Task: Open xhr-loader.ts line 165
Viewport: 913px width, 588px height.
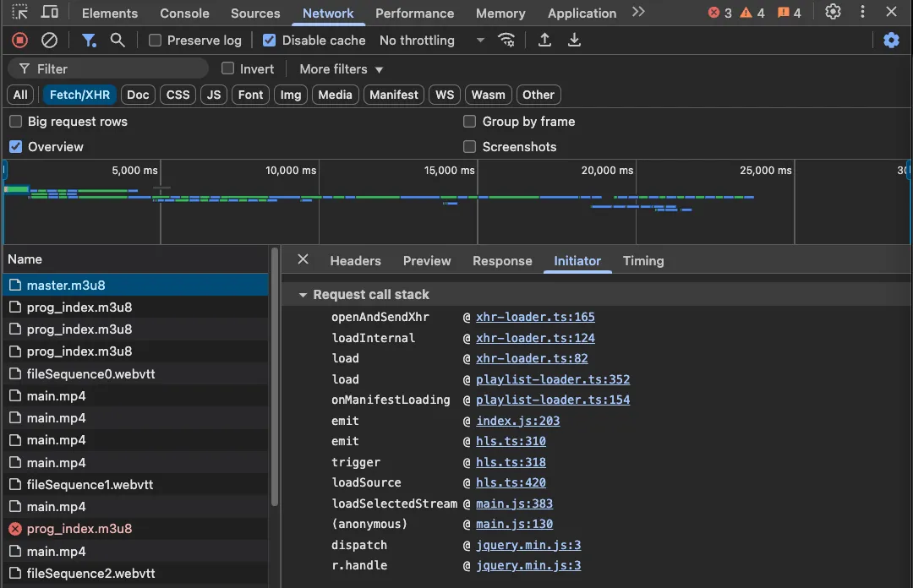Action: coord(535,317)
